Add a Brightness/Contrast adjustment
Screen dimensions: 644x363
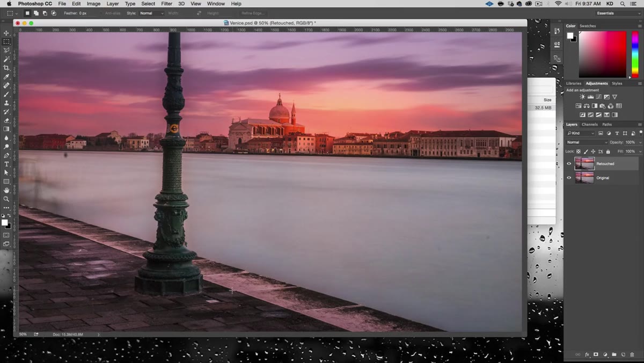tap(582, 97)
